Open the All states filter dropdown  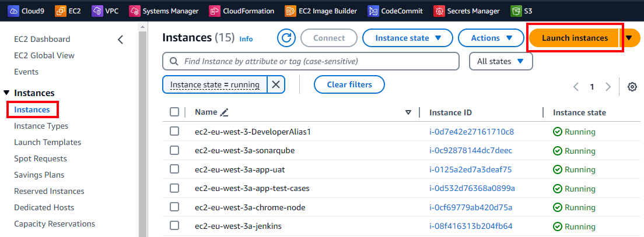point(501,62)
